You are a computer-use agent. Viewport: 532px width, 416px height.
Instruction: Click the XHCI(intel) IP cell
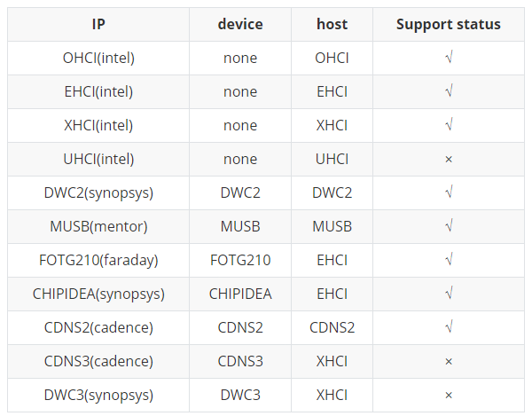tap(98, 125)
